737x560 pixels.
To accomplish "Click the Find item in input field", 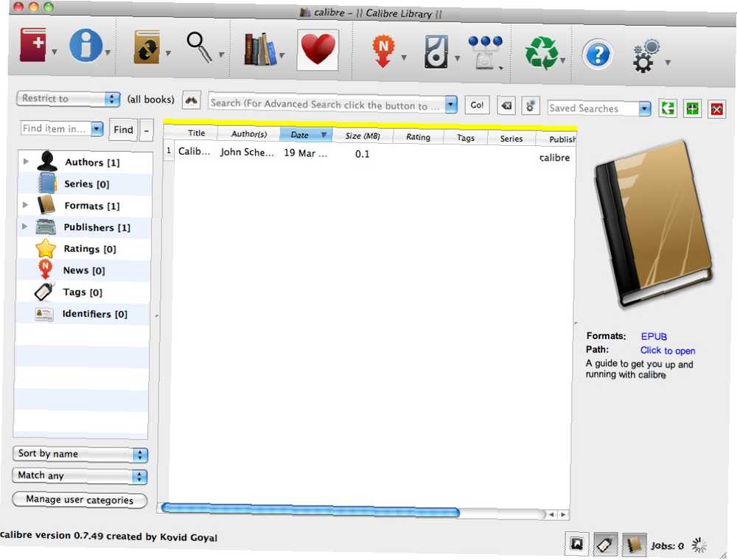I will point(57,127).
